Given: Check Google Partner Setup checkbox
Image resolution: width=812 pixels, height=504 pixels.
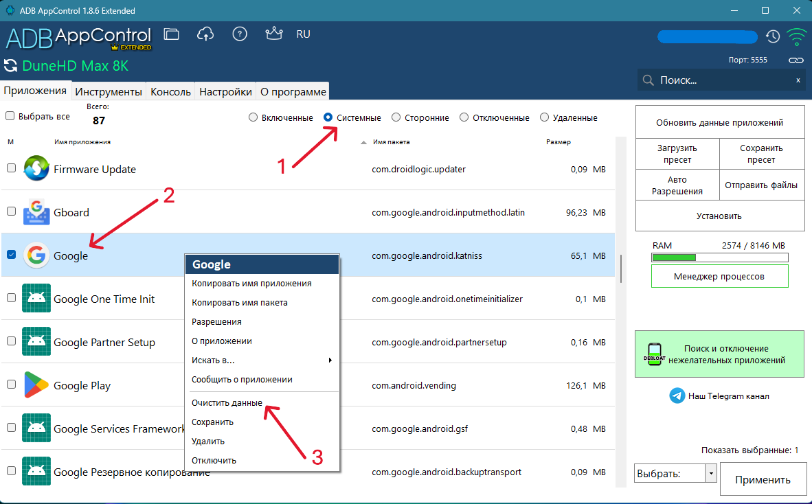Looking at the screenshot, I should pos(11,341).
